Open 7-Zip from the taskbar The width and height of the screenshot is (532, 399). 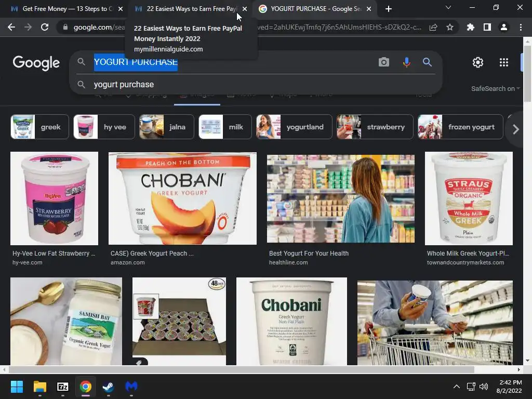[63, 387]
